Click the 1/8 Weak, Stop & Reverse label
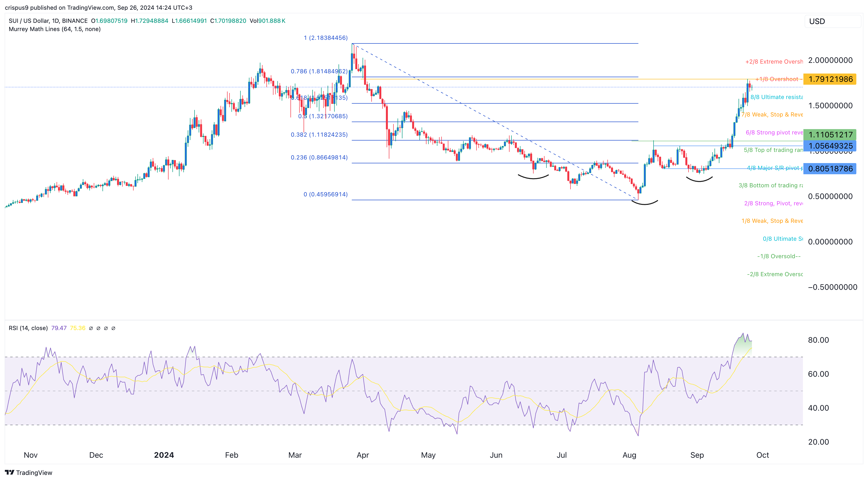The width and height of the screenshot is (868, 481). click(x=772, y=221)
